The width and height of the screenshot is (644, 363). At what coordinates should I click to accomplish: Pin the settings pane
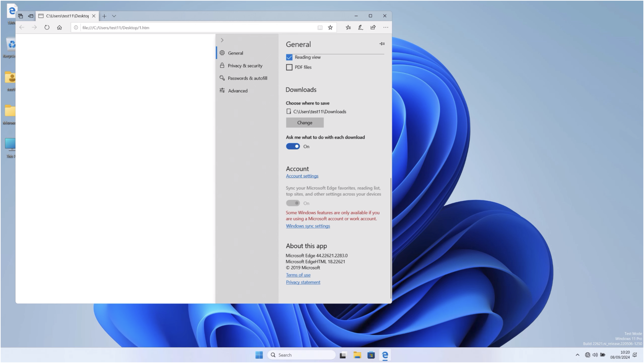click(382, 44)
